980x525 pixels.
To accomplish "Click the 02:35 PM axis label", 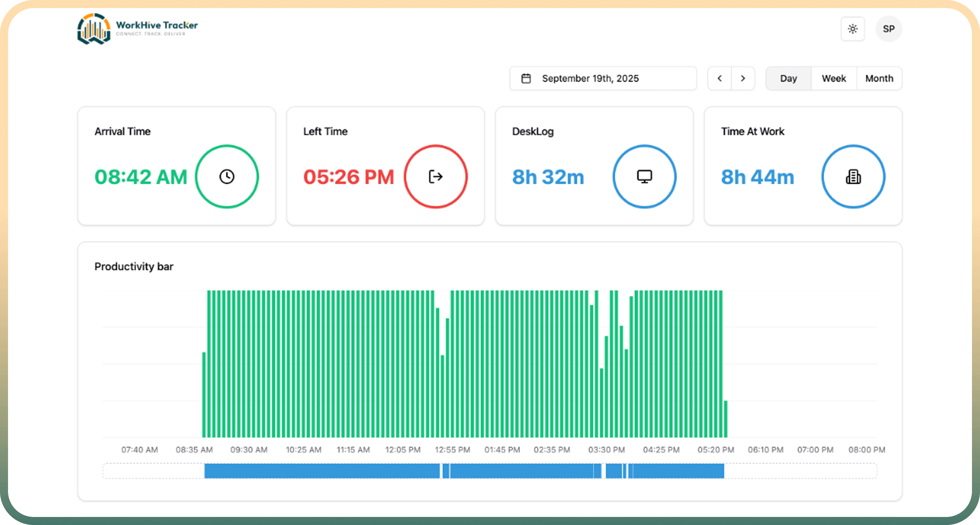I will (552, 450).
